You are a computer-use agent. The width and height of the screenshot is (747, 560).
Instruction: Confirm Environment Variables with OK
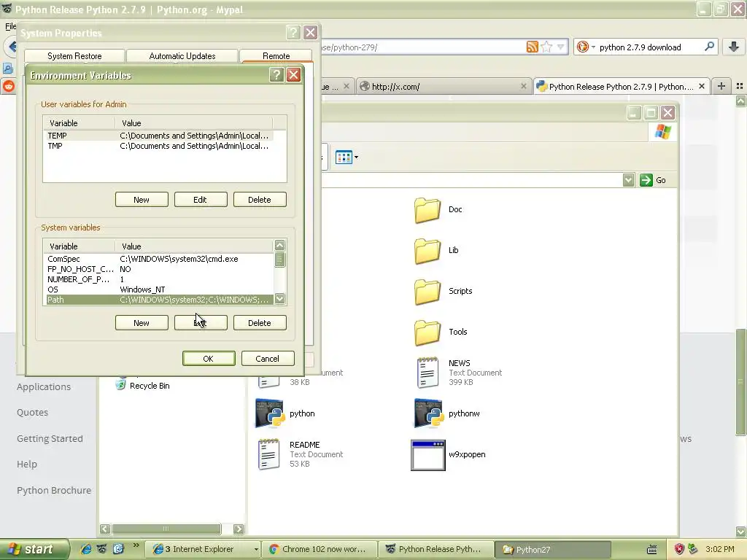(209, 359)
